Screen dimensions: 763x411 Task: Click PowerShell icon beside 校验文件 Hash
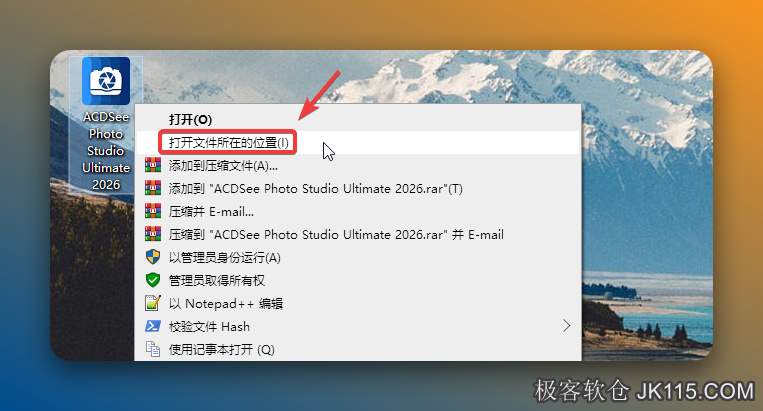click(x=153, y=326)
